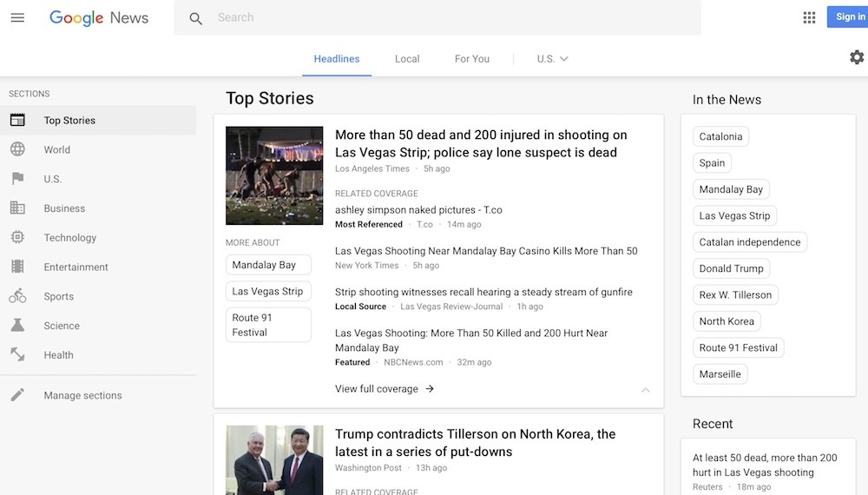Select World section label
This screenshot has width=868, height=495.
57,149
